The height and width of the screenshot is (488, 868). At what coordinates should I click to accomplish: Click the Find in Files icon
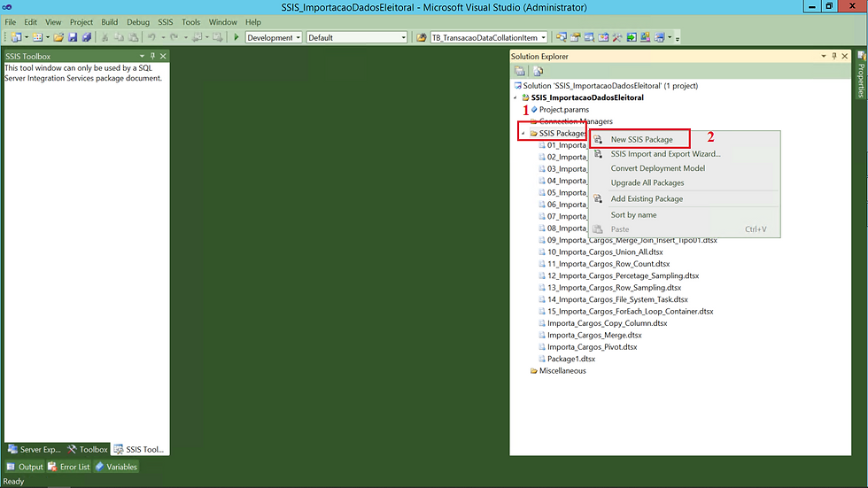point(422,37)
